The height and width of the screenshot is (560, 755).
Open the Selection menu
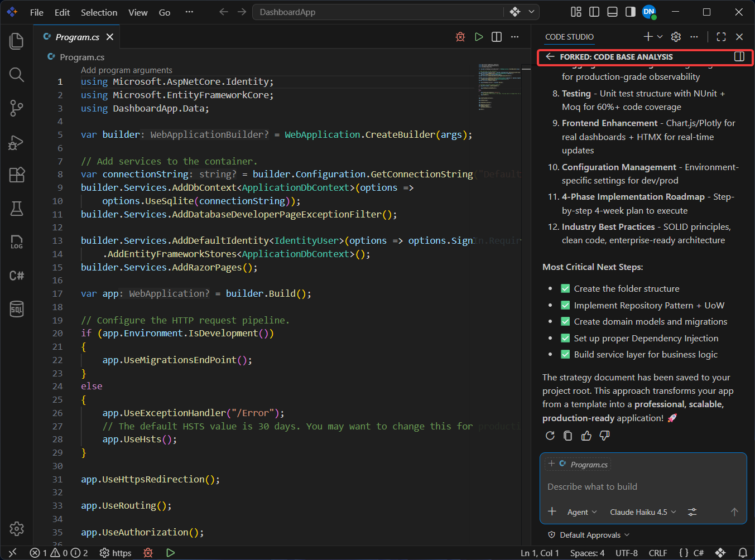(x=99, y=12)
